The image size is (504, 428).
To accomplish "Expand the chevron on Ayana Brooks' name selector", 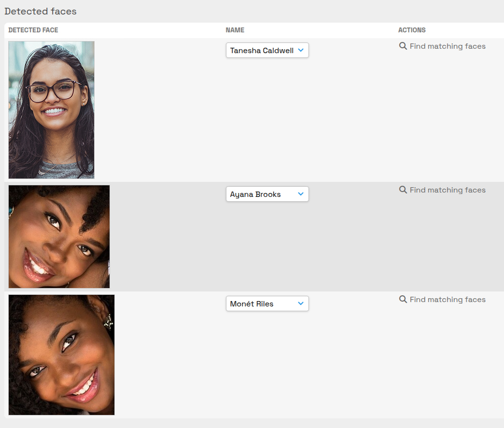I will (x=301, y=194).
